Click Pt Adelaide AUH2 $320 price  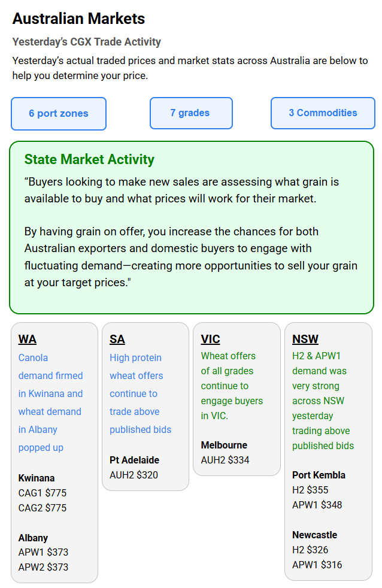(134, 475)
